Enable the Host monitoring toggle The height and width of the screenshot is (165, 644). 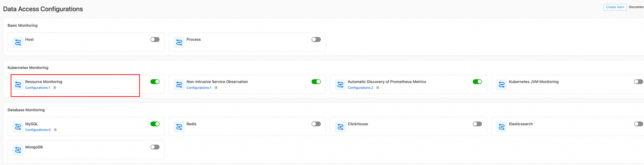[x=155, y=40]
